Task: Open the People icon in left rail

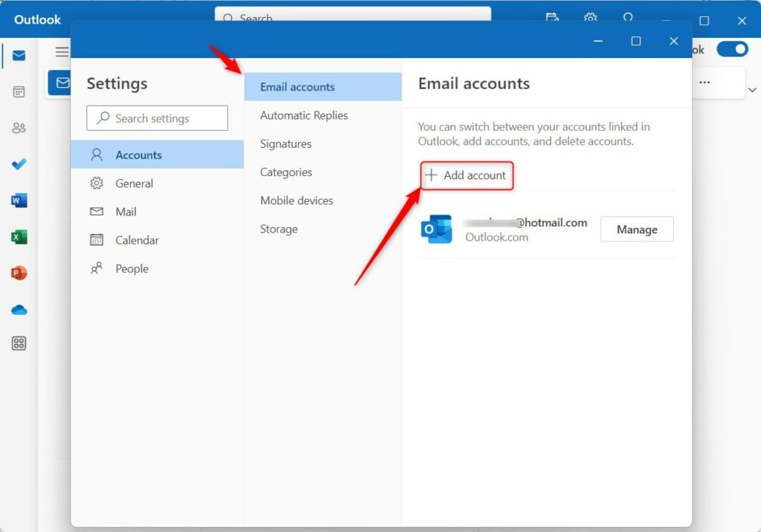Action: pyautogui.click(x=19, y=128)
